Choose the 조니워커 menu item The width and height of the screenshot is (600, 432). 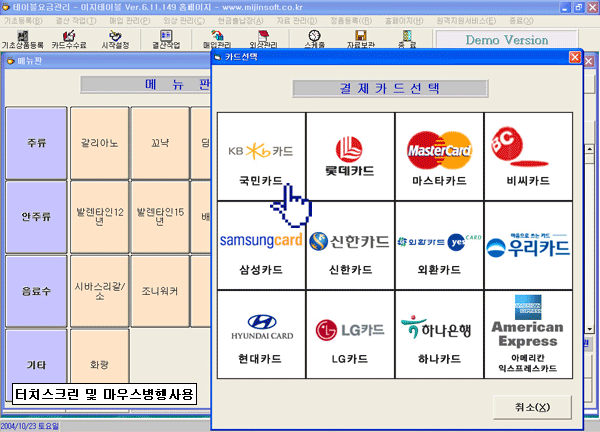point(160,291)
